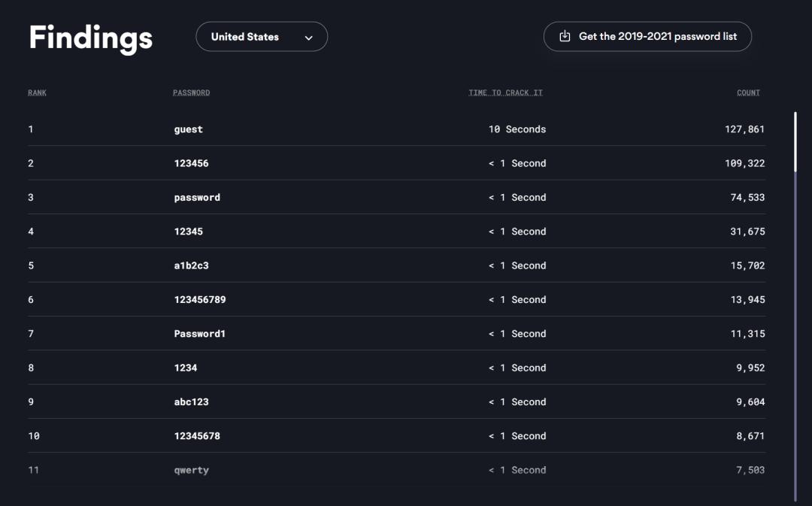Sort by the PASSWORD column header

point(191,93)
